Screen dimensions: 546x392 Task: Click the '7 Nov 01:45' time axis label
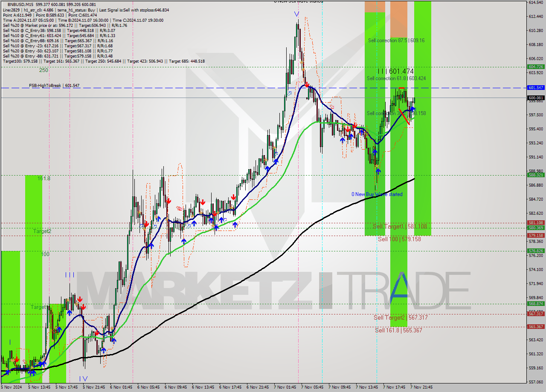coord(285,387)
